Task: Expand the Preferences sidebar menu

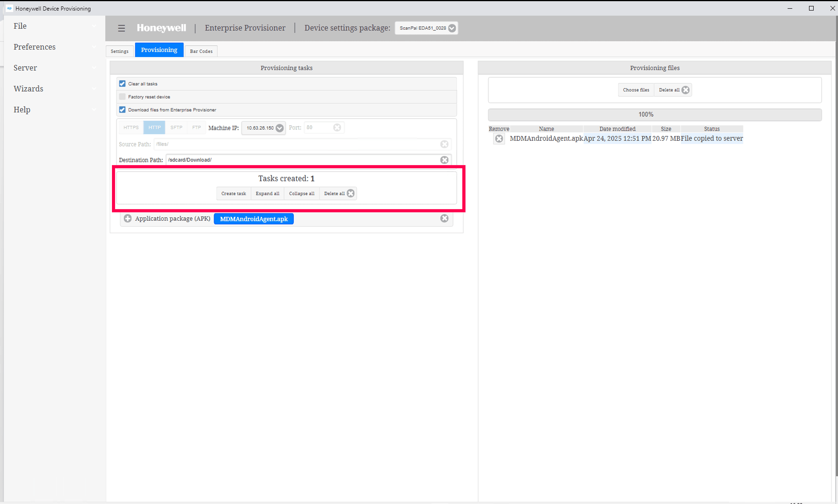Action: [x=34, y=47]
